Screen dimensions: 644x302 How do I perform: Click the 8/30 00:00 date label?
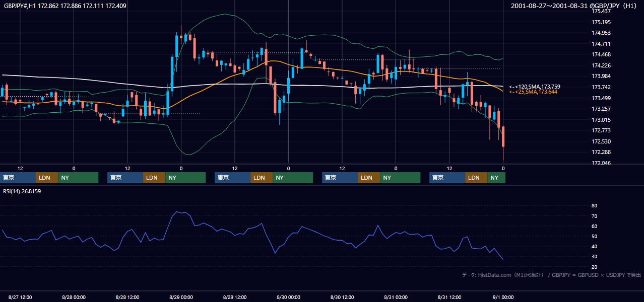click(288, 297)
